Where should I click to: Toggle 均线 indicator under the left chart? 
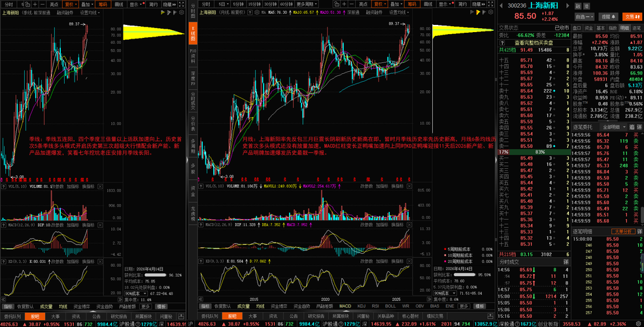[x=63, y=306]
